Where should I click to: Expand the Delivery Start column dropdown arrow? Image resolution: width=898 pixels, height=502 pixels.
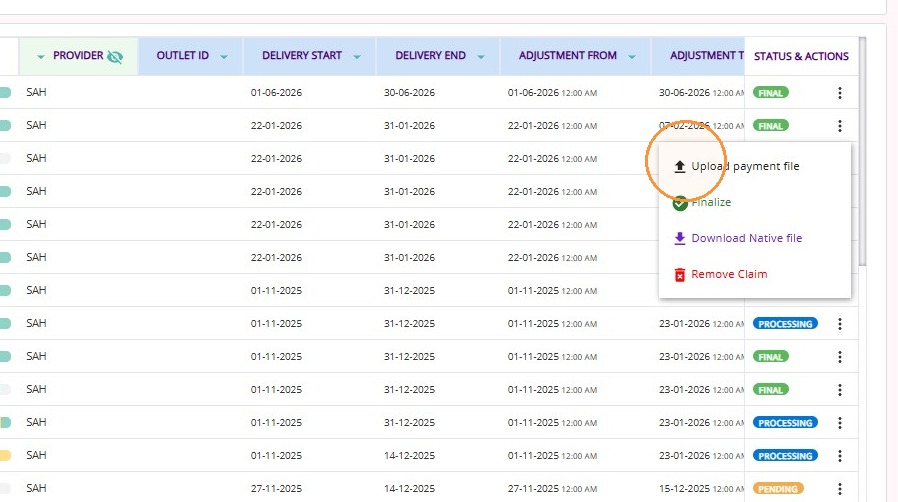point(357,57)
